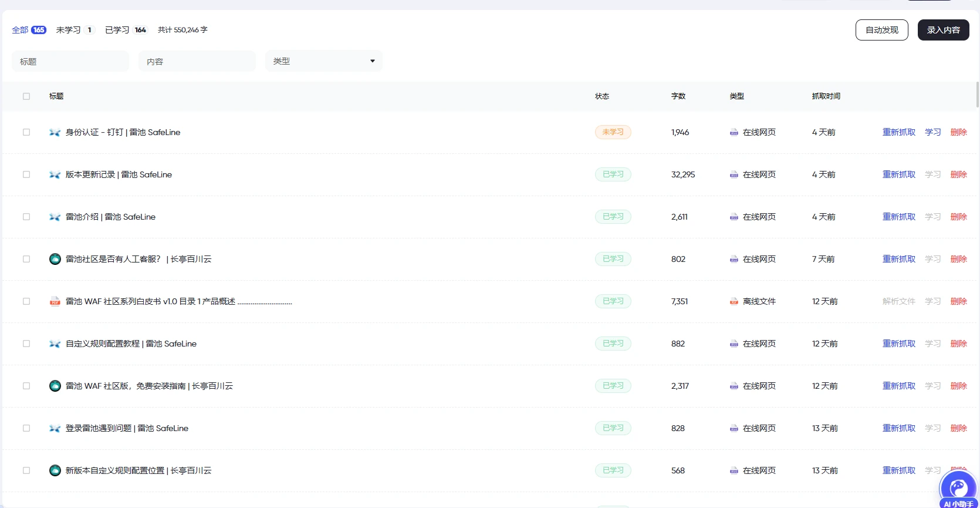Screen dimensions: 980x508
Task: Click SafeLine logo icon beside 登录雷池遇到问题 row
Action: pyautogui.click(x=55, y=429)
